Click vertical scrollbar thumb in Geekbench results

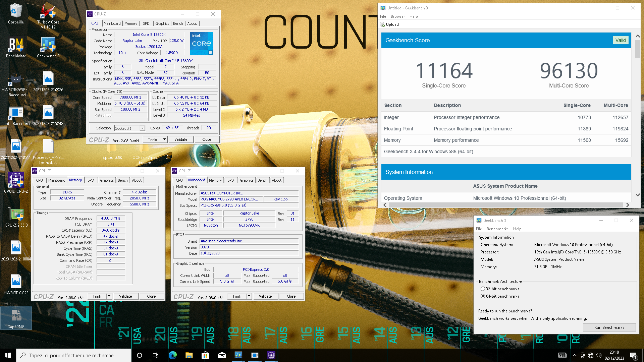pyautogui.click(x=638, y=49)
